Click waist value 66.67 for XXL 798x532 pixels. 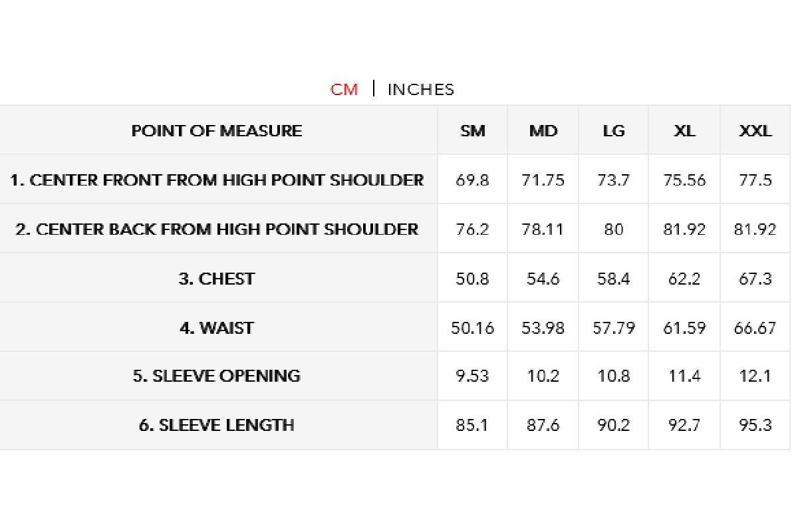[x=755, y=327]
